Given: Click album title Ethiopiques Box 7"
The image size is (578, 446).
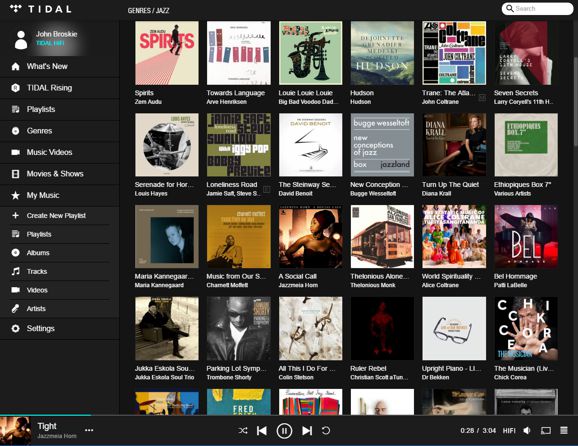Looking at the screenshot, I should click(x=522, y=185).
